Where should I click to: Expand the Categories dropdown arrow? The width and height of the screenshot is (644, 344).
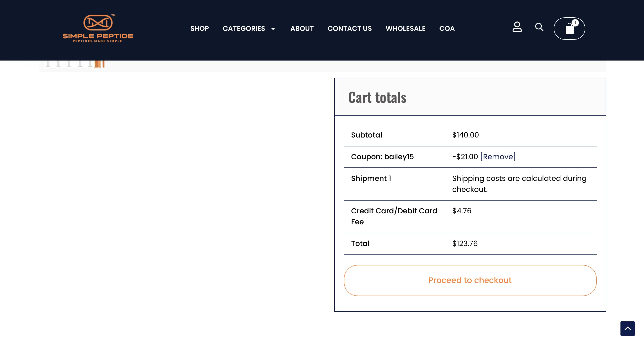[273, 29]
